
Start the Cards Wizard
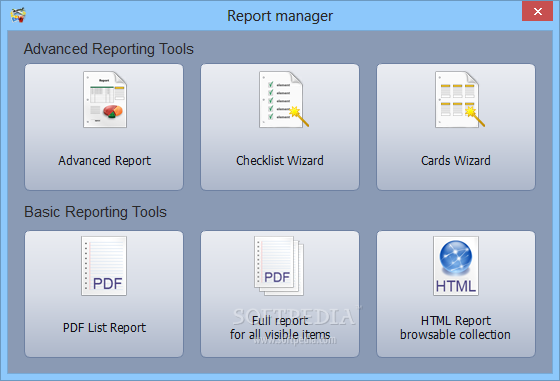456,127
